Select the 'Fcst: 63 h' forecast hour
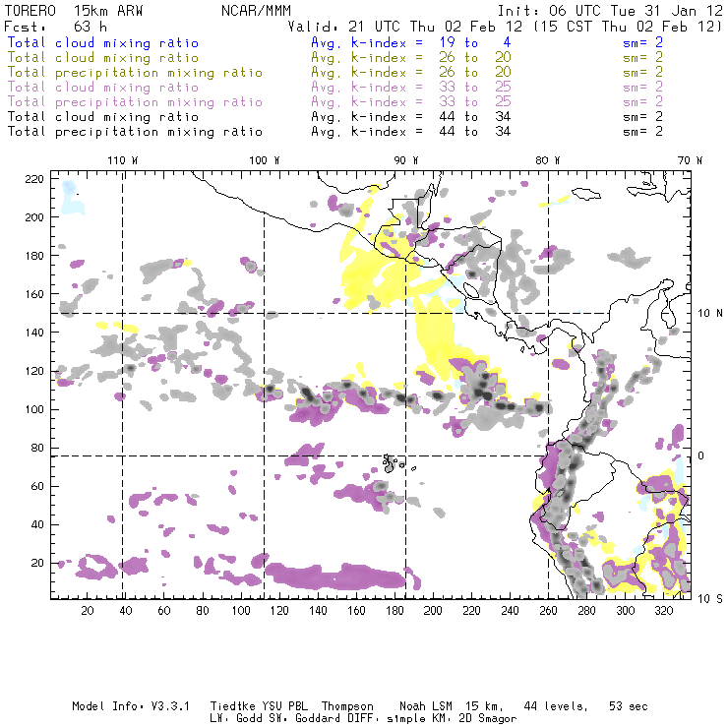This screenshot has height=728, width=728. (x=55, y=27)
